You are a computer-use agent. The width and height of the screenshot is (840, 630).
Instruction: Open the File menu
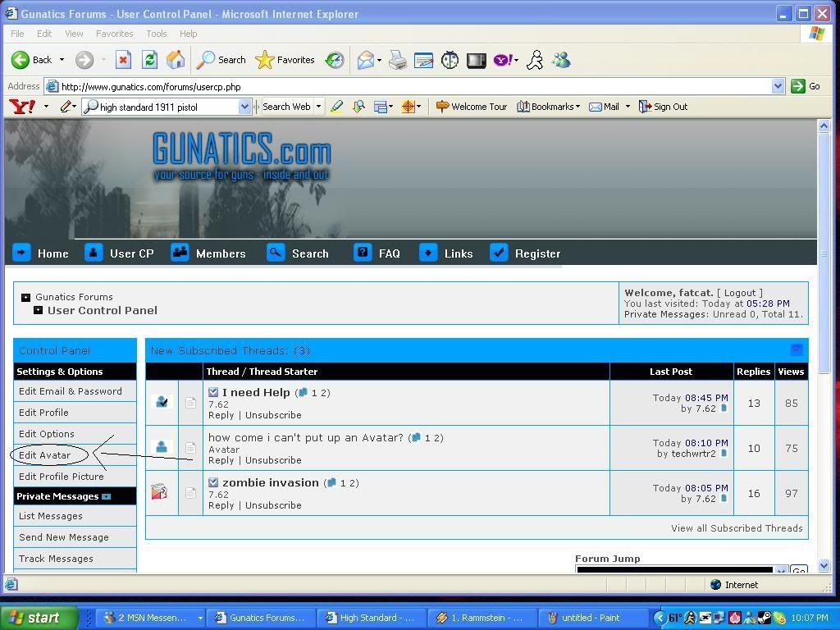(17, 33)
